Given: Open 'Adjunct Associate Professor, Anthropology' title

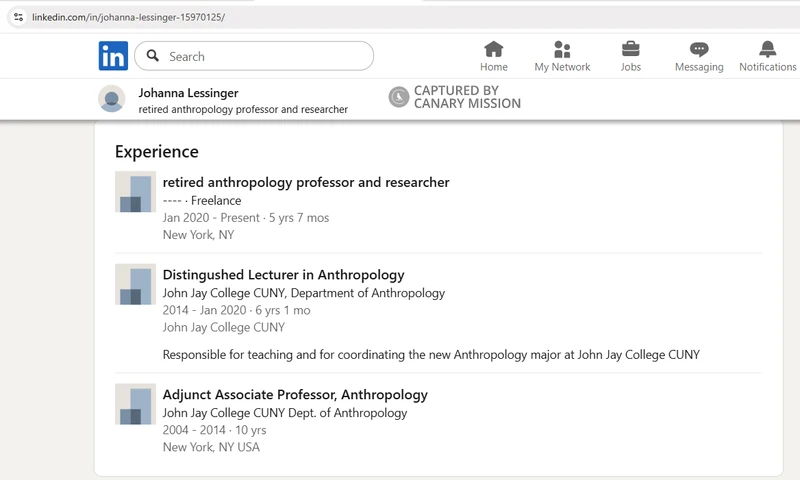Looking at the screenshot, I should pos(295,394).
